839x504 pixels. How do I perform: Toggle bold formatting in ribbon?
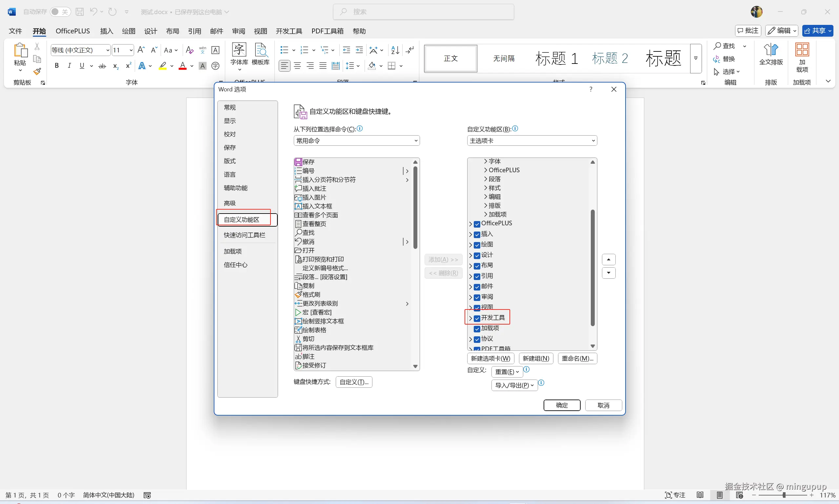pyautogui.click(x=57, y=66)
